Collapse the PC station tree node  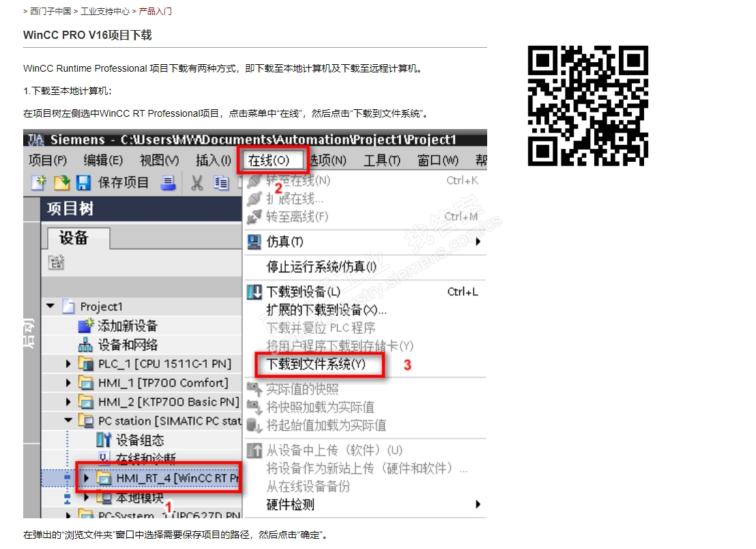point(68,421)
